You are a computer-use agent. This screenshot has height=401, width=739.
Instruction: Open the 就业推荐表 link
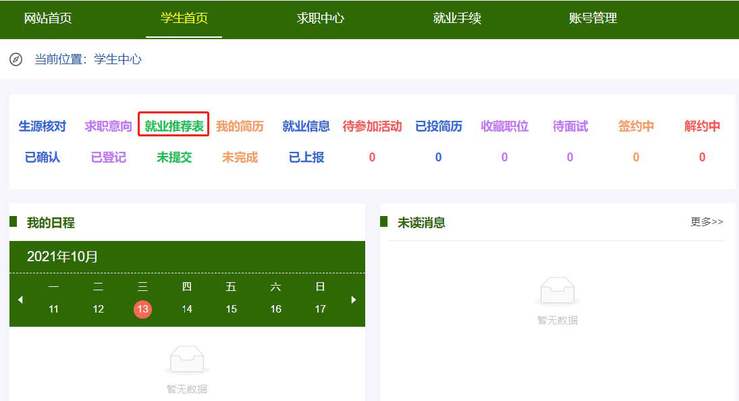174,126
